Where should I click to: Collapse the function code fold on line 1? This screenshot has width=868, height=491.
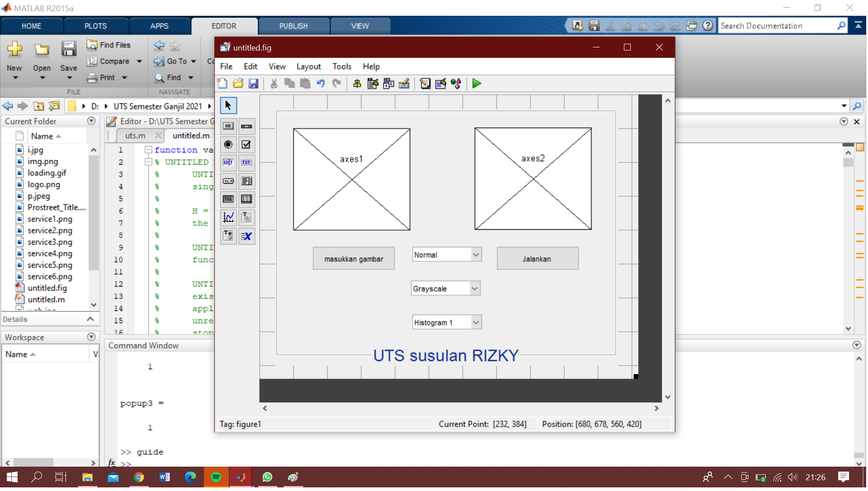pos(148,150)
